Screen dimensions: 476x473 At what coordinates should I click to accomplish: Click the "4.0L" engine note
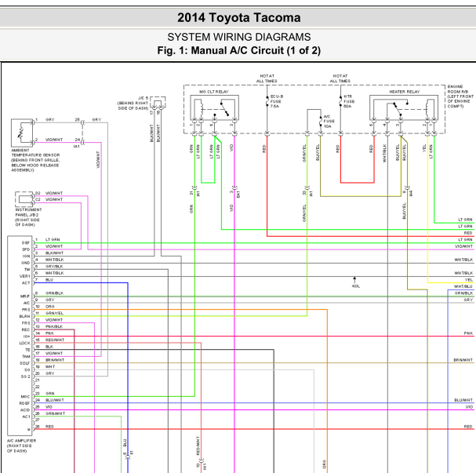click(356, 286)
